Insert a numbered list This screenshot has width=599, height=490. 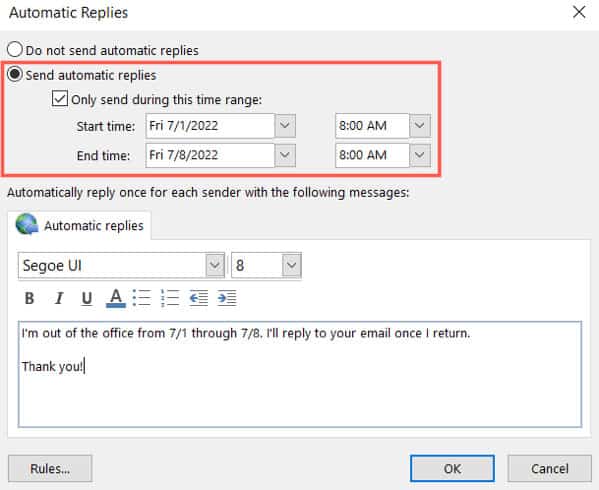170,298
